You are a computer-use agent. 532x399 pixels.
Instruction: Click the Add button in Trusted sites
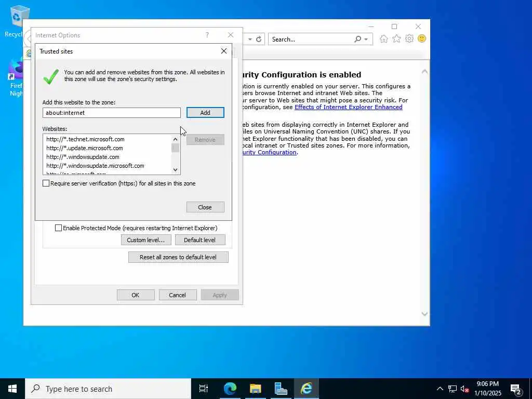click(205, 113)
